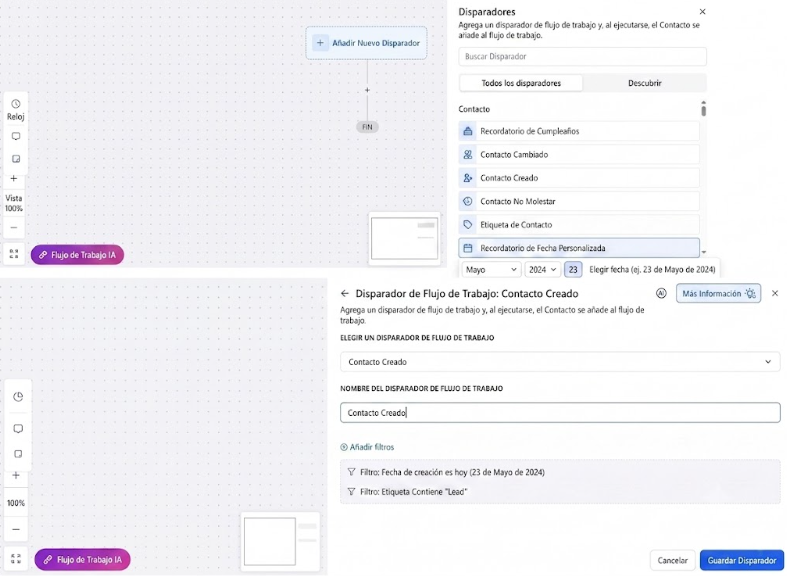Click the Contacto No Molestar icon
This screenshot has width=787, height=576.
click(467, 201)
